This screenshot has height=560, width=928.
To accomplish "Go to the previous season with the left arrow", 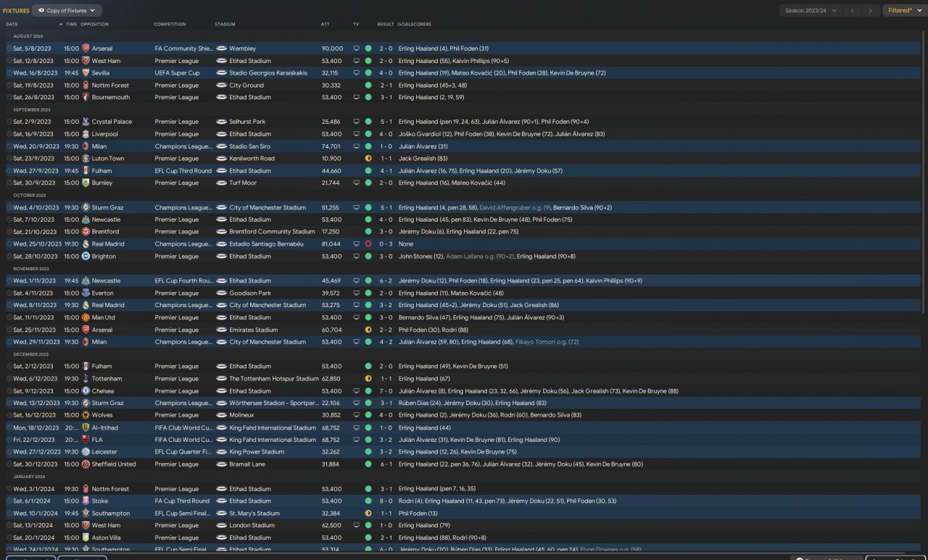I will click(x=854, y=11).
